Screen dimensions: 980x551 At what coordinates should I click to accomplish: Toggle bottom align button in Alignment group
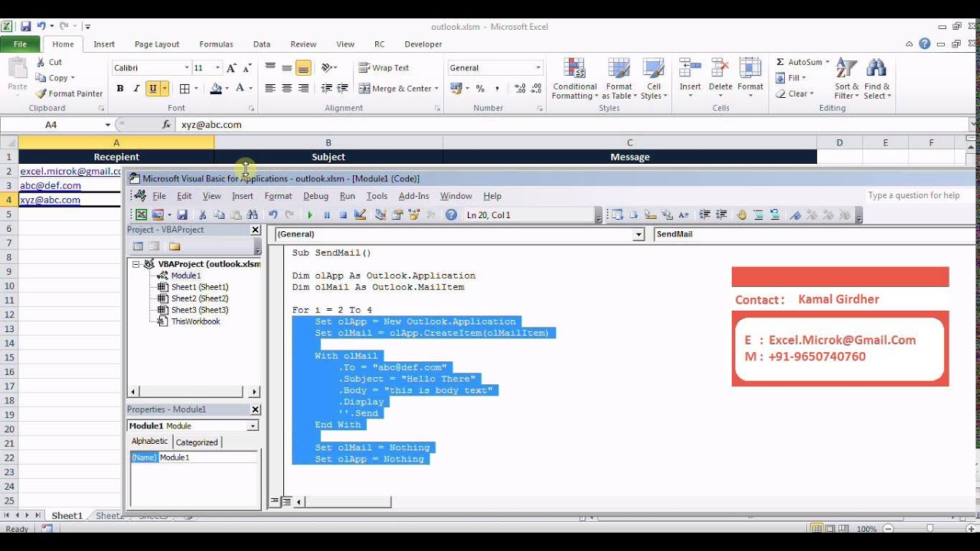(303, 68)
